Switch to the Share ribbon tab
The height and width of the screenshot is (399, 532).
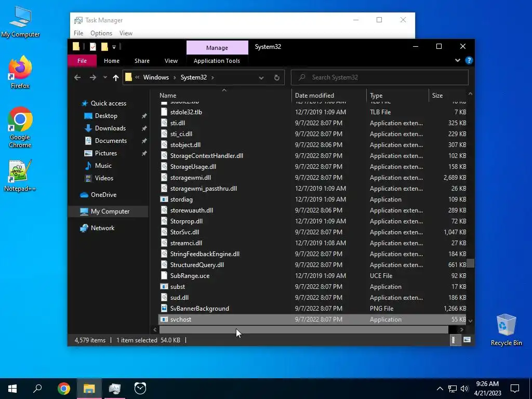tap(142, 61)
